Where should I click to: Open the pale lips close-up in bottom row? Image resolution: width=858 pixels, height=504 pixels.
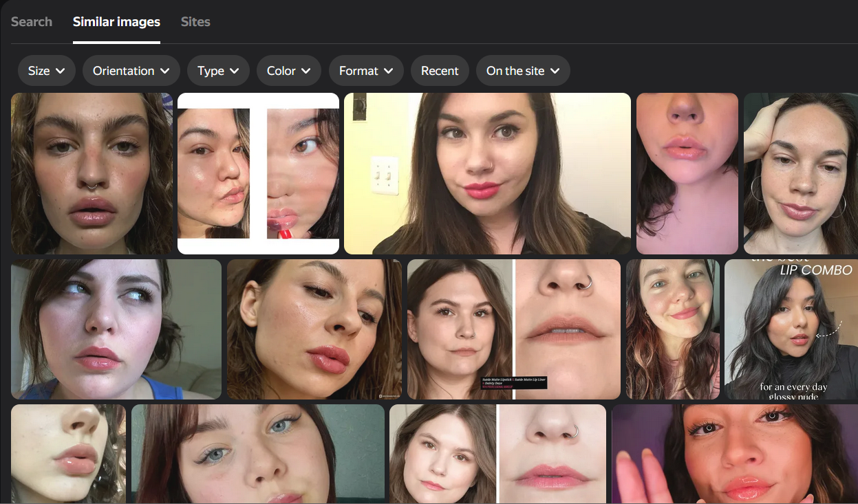tap(68, 454)
